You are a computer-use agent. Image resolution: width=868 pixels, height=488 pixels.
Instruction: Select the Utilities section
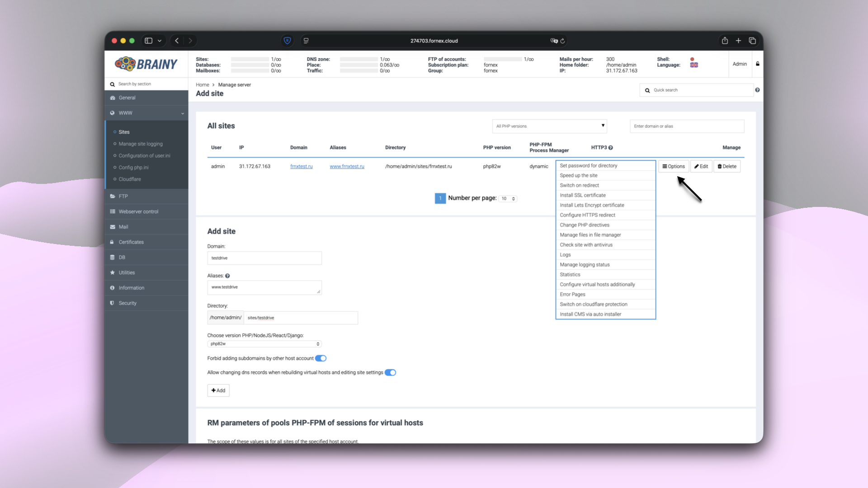click(x=126, y=272)
